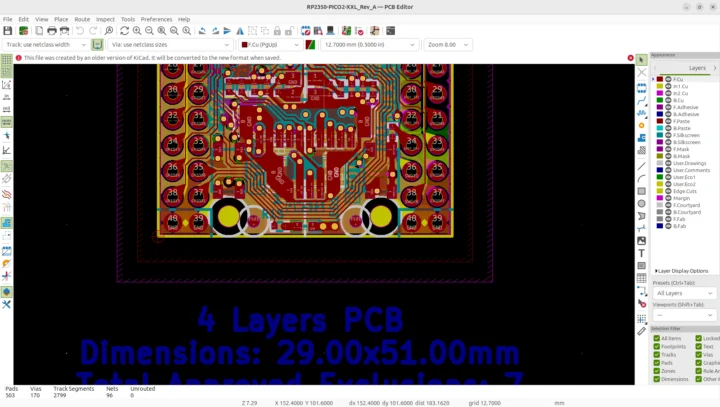Viewport: 720px width, 407px height.
Task: Select the Draw circle tool
Action: [641, 203]
